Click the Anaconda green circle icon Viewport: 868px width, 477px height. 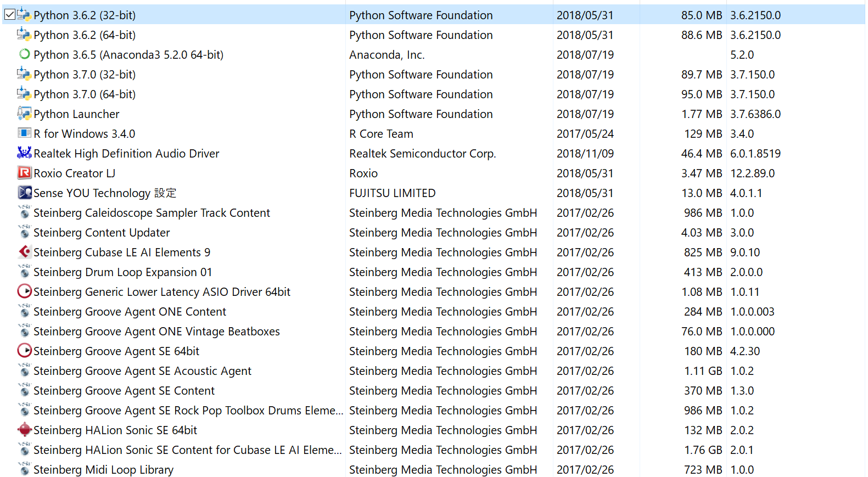pyautogui.click(x=24, y=54)
